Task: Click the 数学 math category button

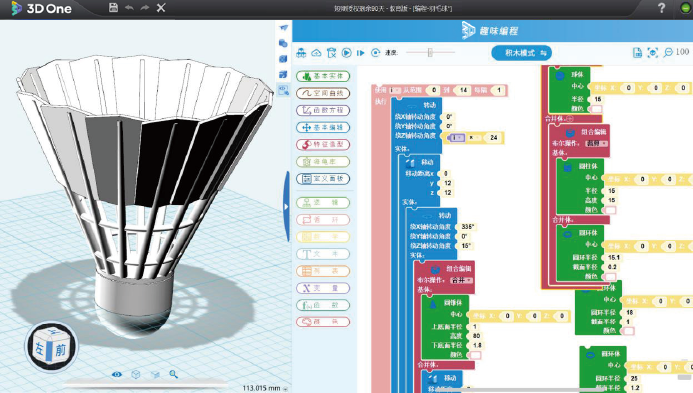Action: point(323,237)
